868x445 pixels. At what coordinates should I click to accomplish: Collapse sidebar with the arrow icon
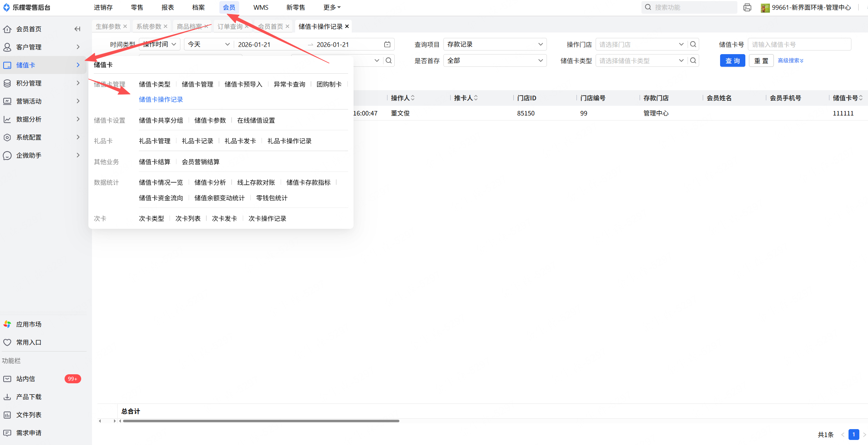click(77, 29)
